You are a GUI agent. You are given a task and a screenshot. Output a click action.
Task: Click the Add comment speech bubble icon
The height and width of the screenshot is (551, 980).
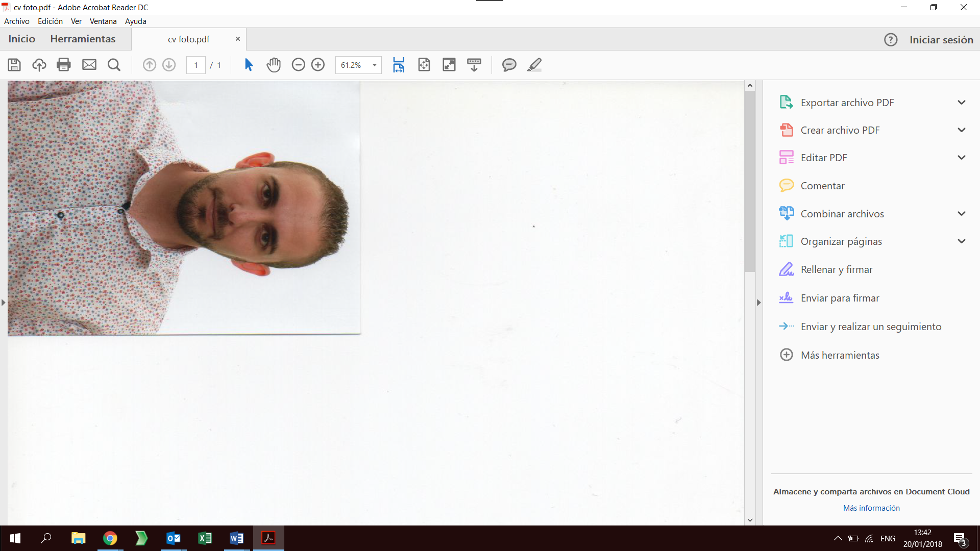[509, 65]
